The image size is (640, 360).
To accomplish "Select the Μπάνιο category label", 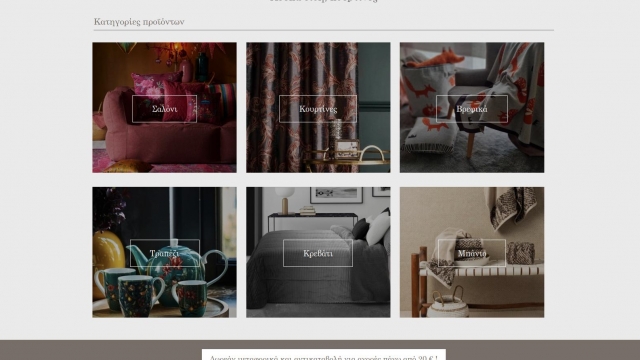I will (471, 253).
